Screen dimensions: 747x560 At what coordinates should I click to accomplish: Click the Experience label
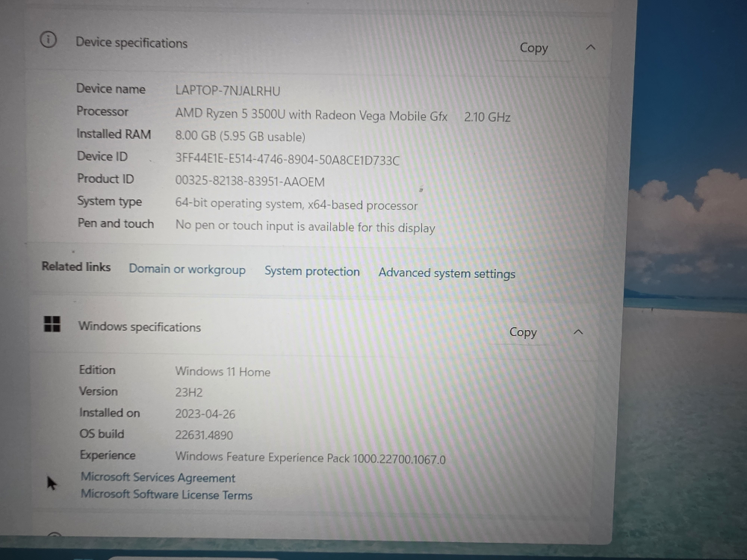pyautogui.click(x=108, y=455)
